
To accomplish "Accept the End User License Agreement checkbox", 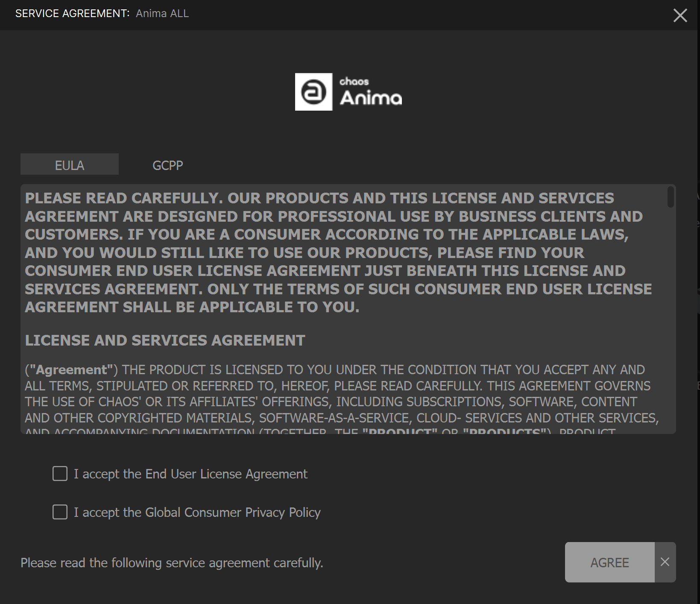I will tap(60, 474).
